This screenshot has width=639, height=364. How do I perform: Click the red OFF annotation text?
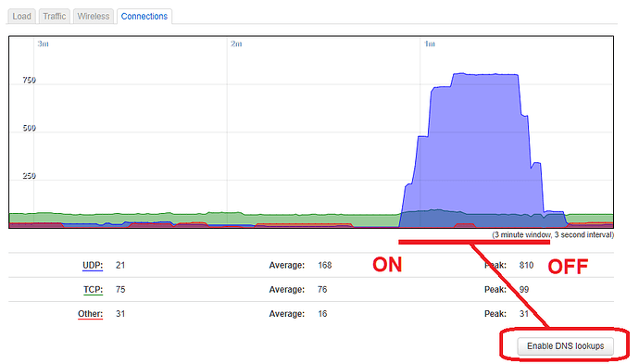[568, 267]
